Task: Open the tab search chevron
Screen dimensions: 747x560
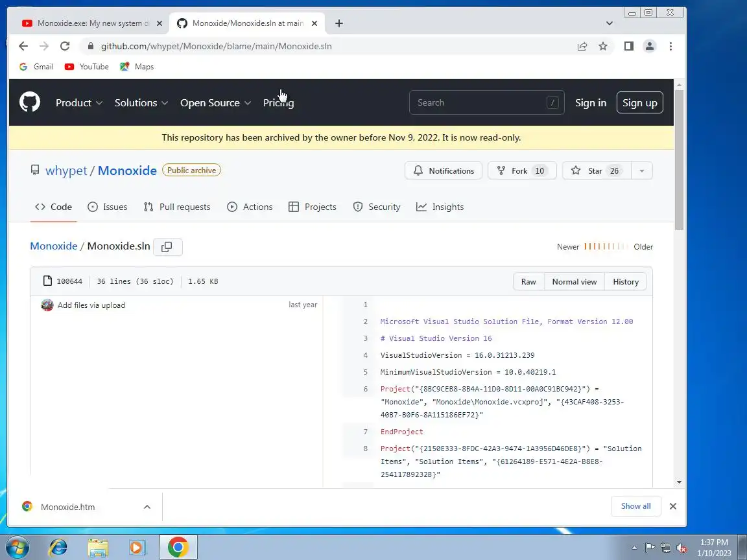Action: pos(610,23)
